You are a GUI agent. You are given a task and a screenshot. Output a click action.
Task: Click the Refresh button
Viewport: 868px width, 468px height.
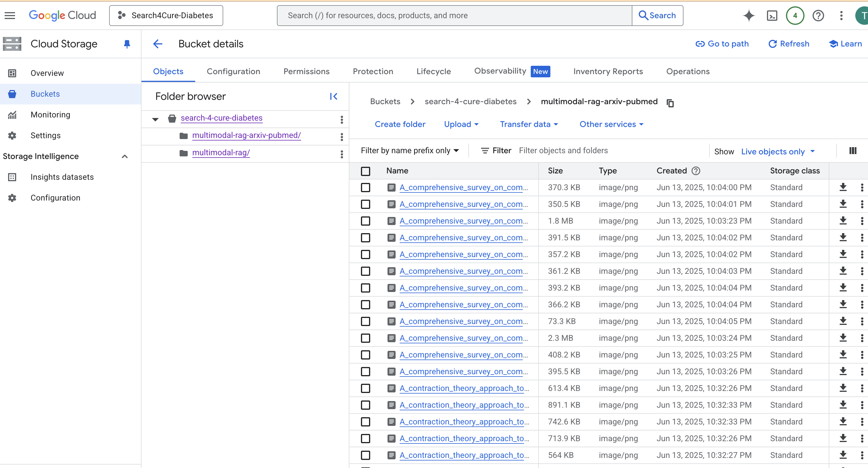pyautogui.click(x=789, y=44)
